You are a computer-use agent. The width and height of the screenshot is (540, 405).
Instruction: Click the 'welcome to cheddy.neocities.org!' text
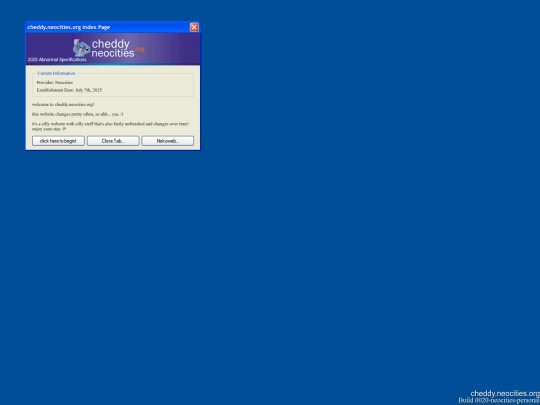tap(63, 104)
